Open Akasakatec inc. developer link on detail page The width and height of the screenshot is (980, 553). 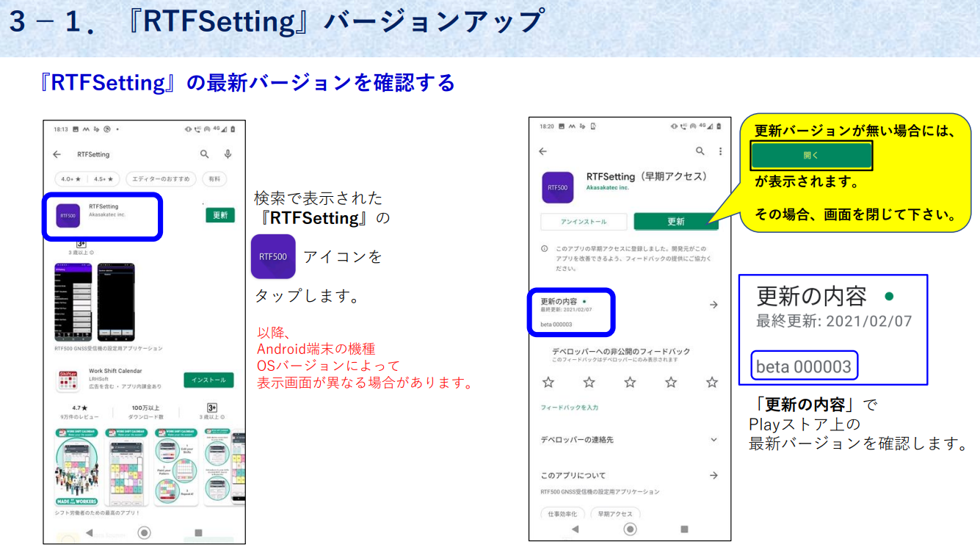pyautogui.click(x=608, y=188)
